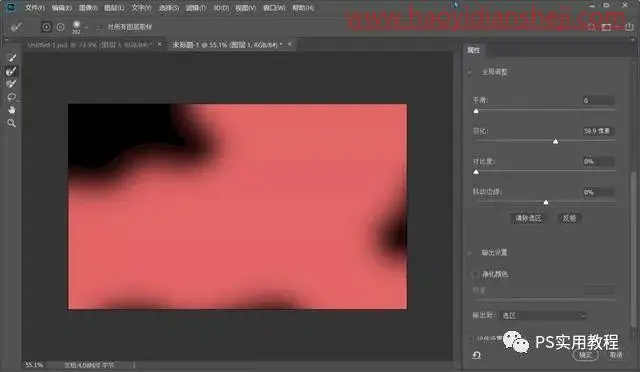
Task: Click the 反相 invert button
Action: point(569,218)
